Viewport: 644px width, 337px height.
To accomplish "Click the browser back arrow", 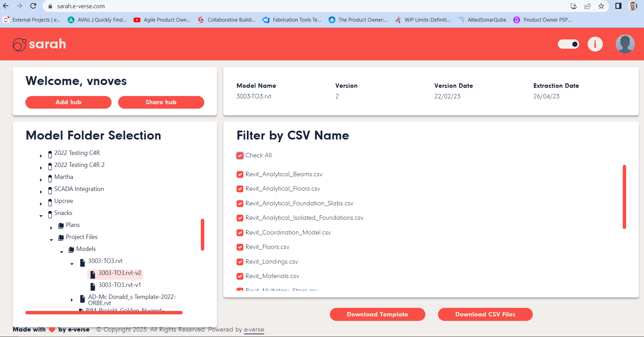I will click(6, 6).
